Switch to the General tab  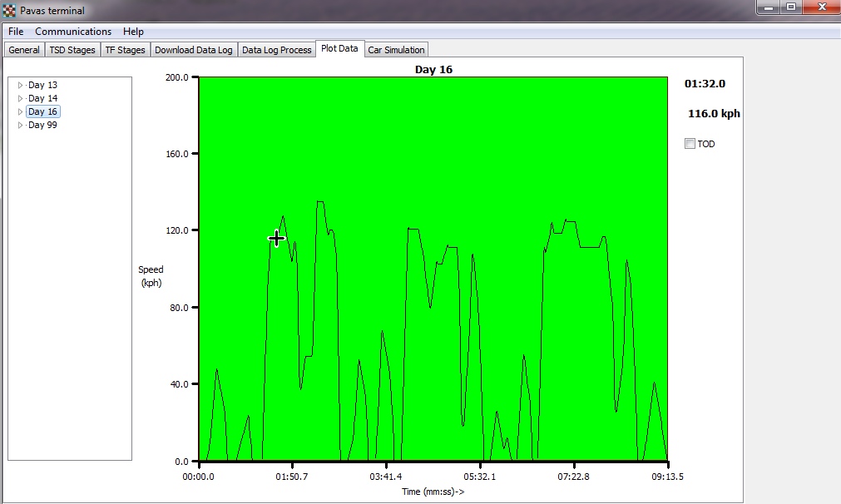coord(24,50)
